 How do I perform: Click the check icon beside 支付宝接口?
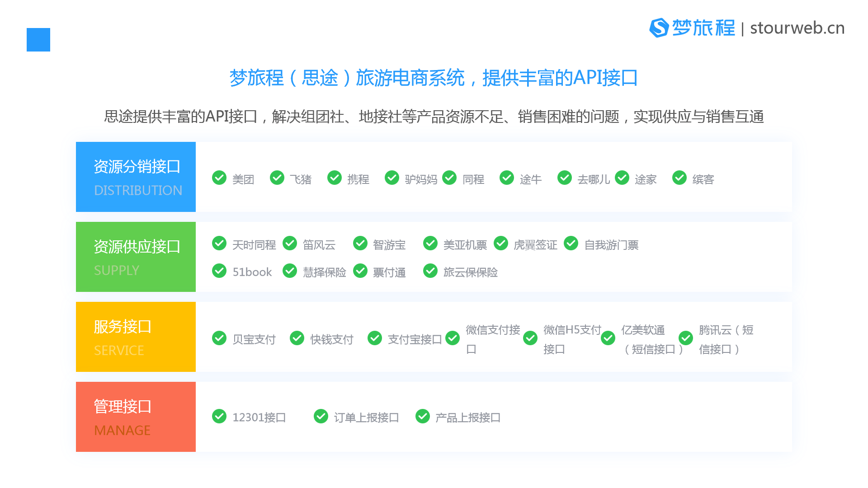pyautogui.click(x=375, y=338)
